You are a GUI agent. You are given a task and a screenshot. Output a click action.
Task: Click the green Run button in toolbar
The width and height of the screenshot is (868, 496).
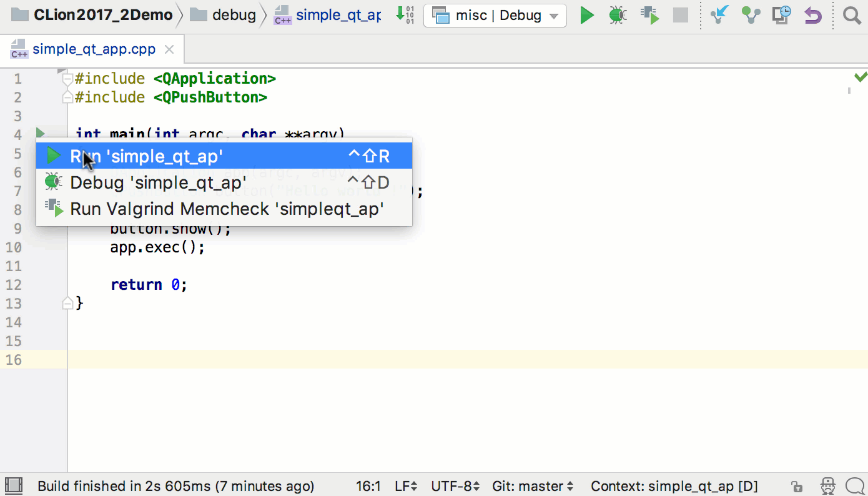586,16
